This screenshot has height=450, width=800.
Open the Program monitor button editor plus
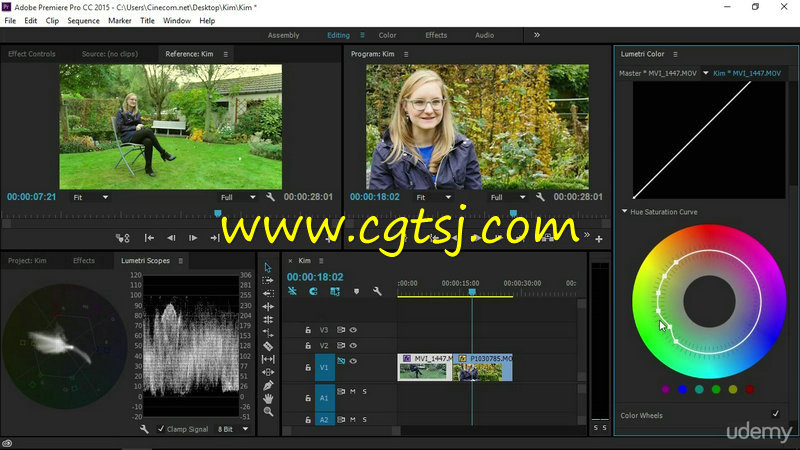[x=599, y=238]
